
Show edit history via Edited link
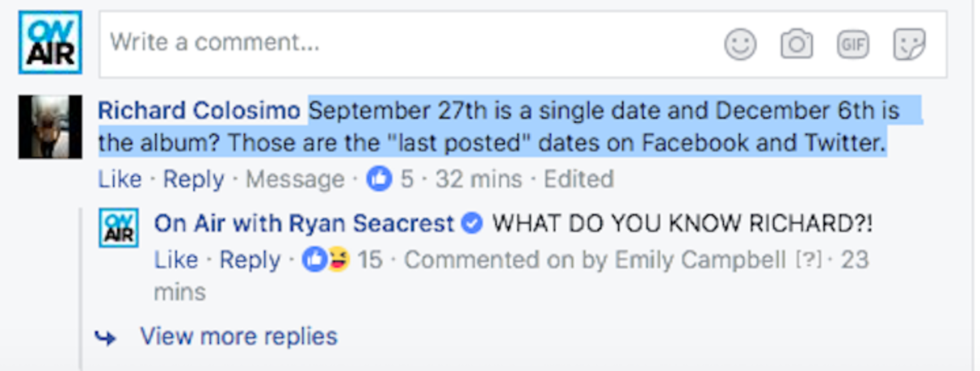[579, 179]
